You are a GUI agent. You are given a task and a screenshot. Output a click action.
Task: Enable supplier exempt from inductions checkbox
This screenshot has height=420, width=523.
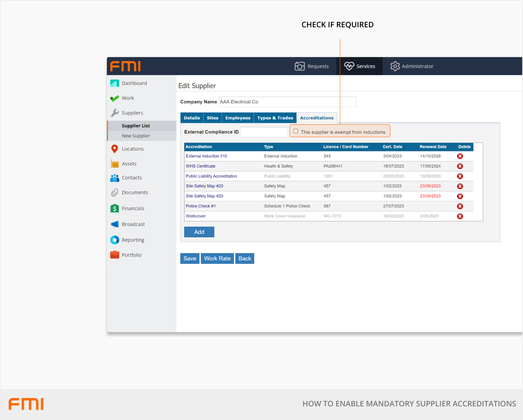pyautogui.click(x=296, y=131)
